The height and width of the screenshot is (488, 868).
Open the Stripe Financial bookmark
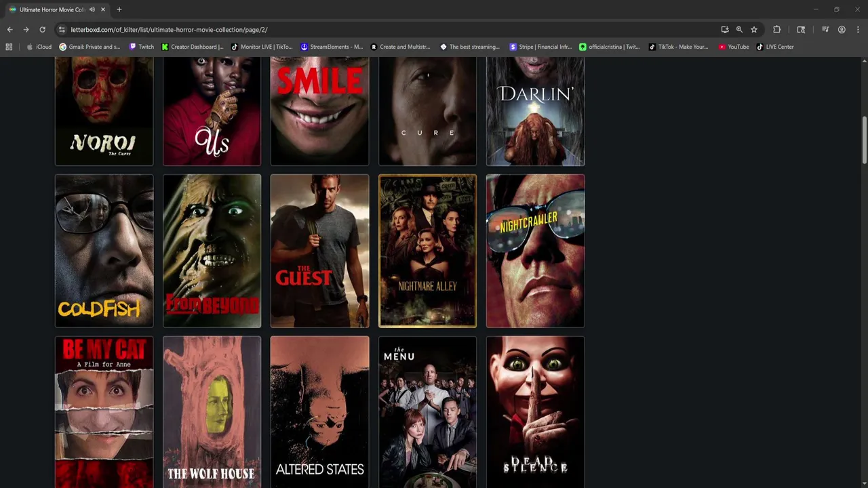(539, 47)
